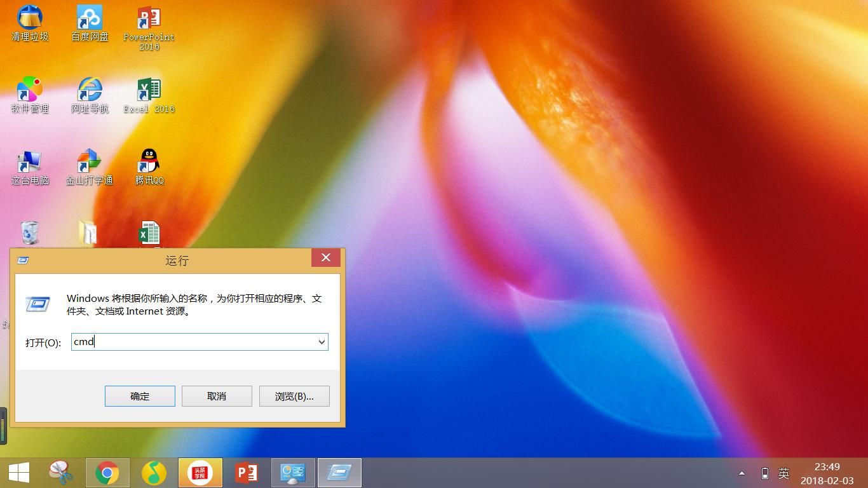Screen dimensions: 868x488
Task: Open the Run command history dropdown
Action: click(x=322, y=342)
